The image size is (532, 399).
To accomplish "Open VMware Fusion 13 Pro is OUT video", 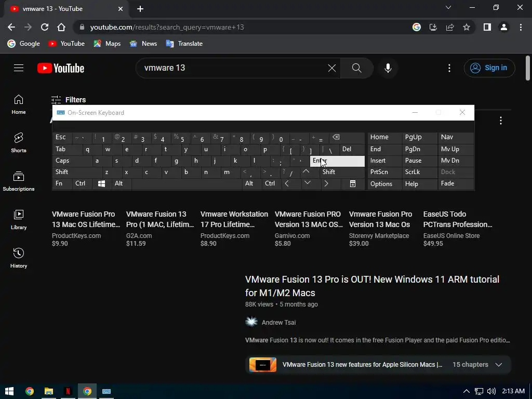I will point(372,286).
